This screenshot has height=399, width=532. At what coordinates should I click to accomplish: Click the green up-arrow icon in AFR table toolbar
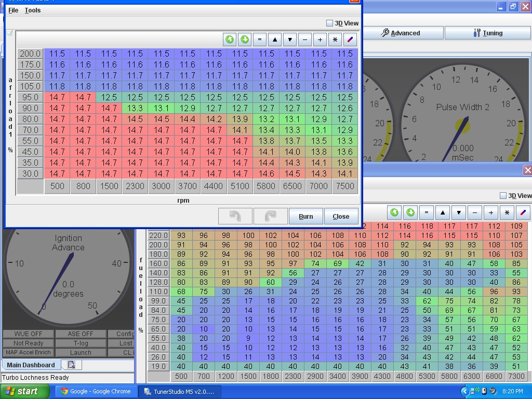pos(230,39)
